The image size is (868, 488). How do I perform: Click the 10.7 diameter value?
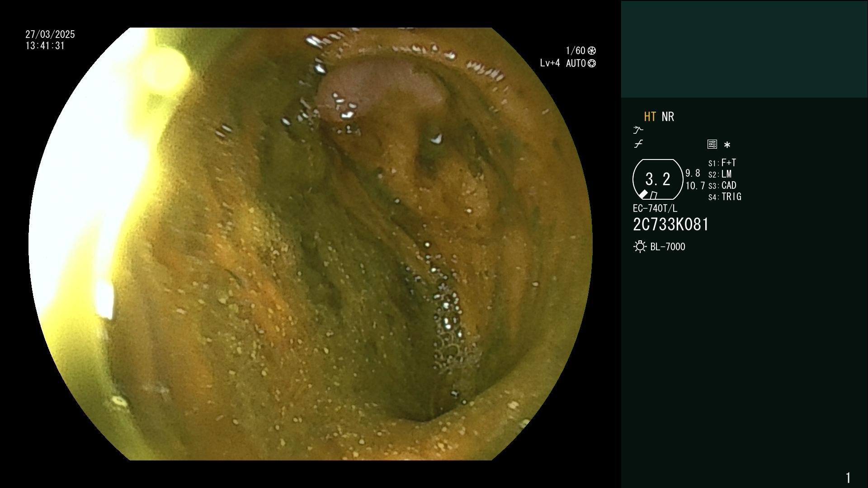tap(695, 186)
